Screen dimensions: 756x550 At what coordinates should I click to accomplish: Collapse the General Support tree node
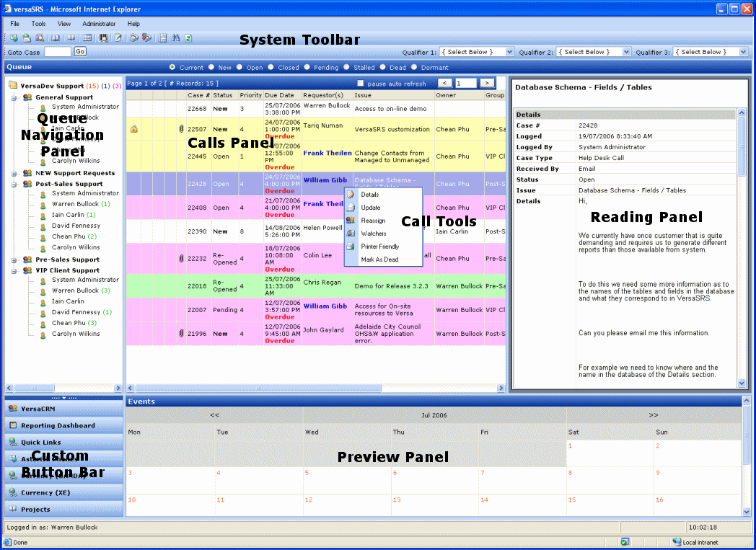point(14,98)
